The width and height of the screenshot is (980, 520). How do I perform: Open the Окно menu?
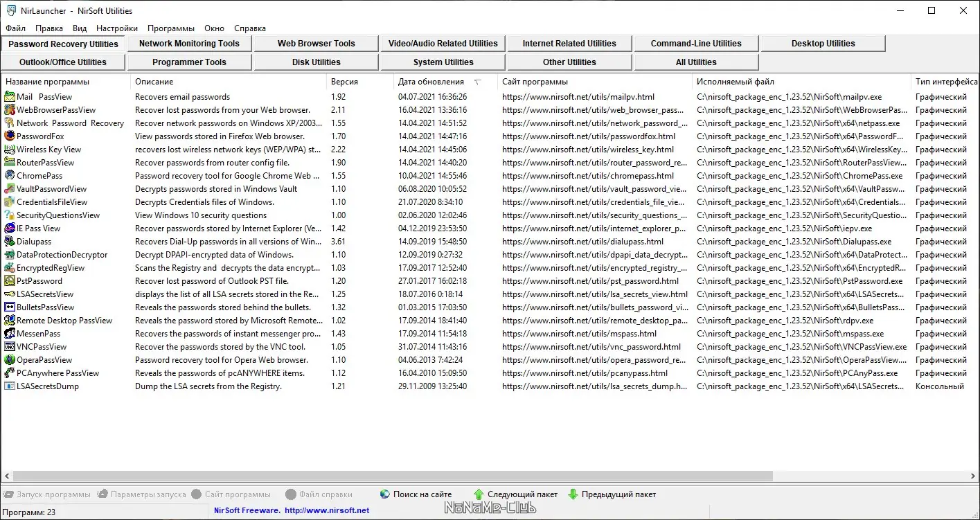coord(215,28)
